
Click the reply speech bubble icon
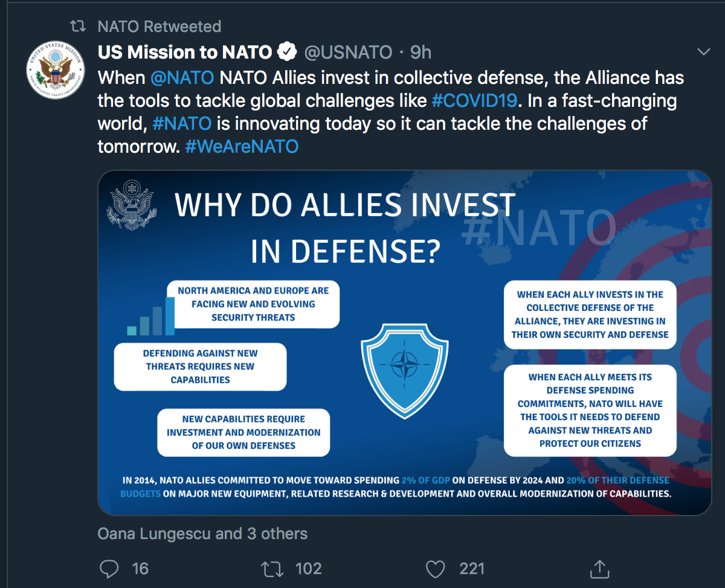click(x=109, y=569)
